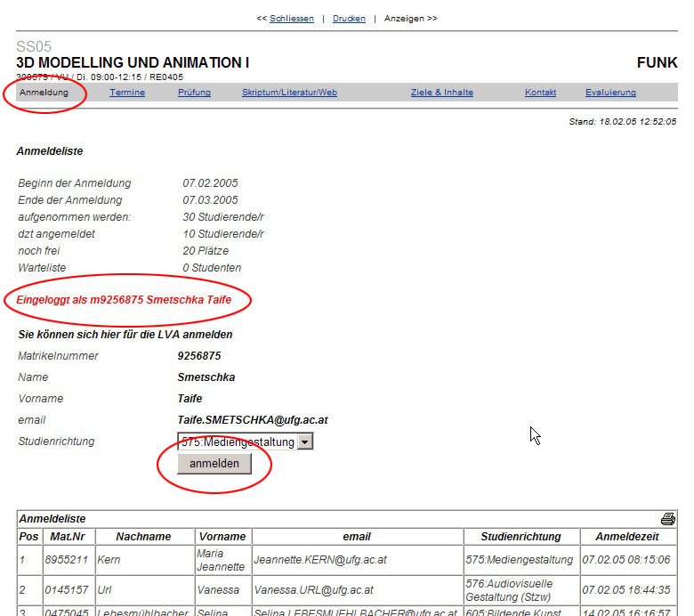Expand the 575:Mediengestaltung dropdown arrow
The height and width of the screenshot is (616, 694).
[304, 442]
